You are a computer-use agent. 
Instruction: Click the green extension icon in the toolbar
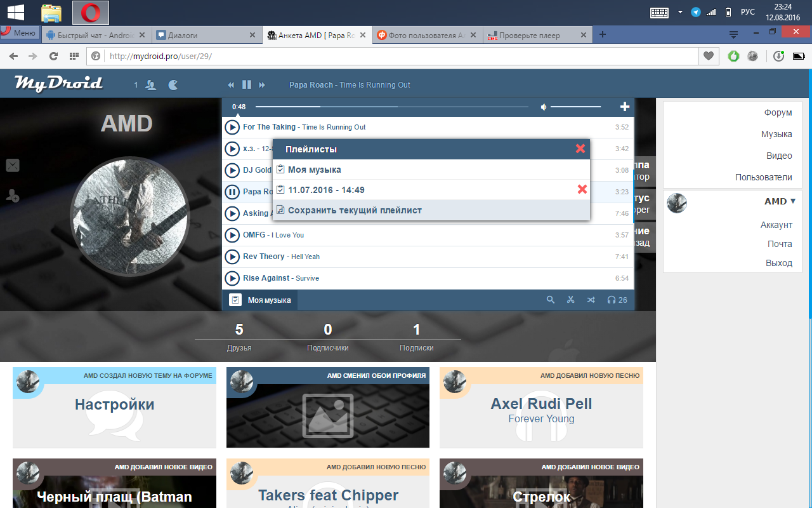[x=733, y=56]
